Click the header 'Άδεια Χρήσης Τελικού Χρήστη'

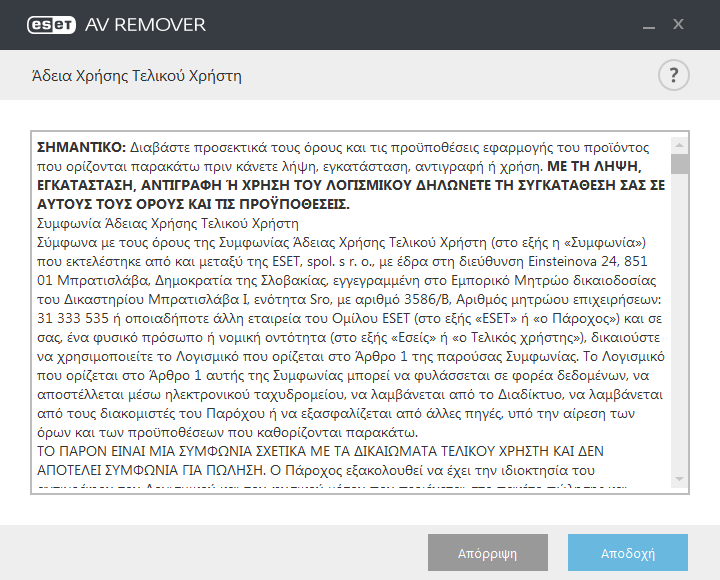[137, 76]
